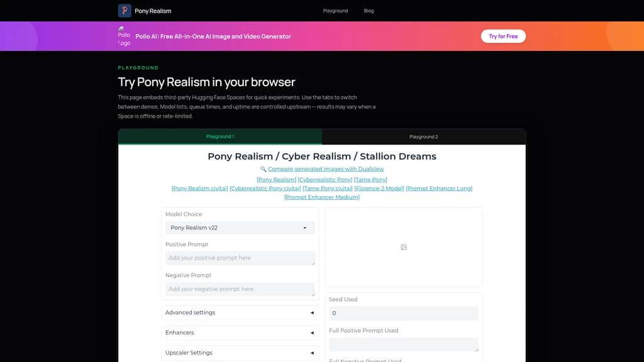Click the Pollo AI banner headline text
Image resolution: width=644 pixels, height=362 pixels.
point(213,36)
